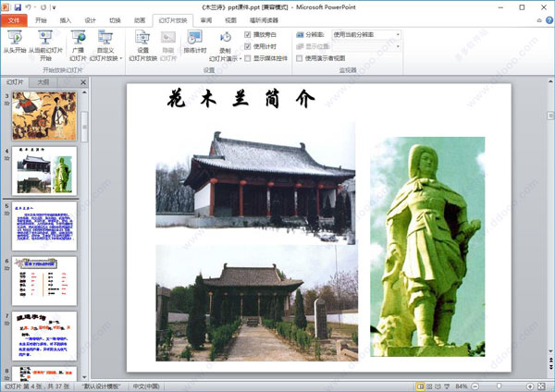Open Set Up Slide Show (设置幻灯片放映)
This screenshot has height=392, width=555.
pos(142,45)
